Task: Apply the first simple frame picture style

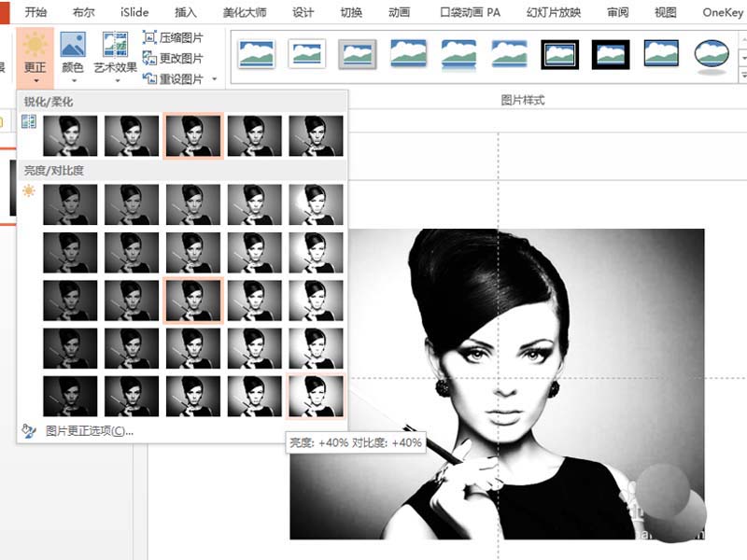Action: [x=256, y=54]
